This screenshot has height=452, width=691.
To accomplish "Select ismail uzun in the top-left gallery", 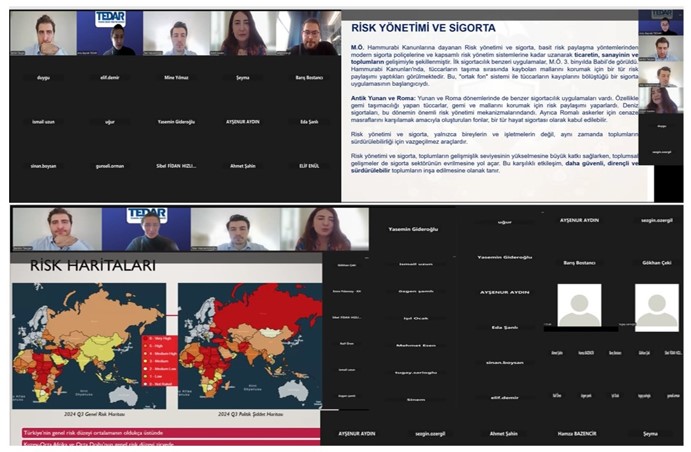I will (43, 122).
